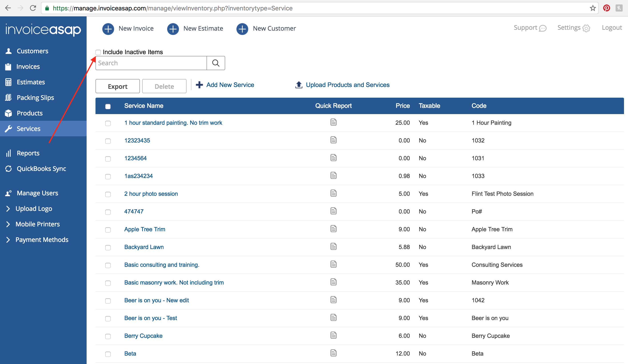
Task: Open quick report icon for 1234564
Action: coord(334,157)
